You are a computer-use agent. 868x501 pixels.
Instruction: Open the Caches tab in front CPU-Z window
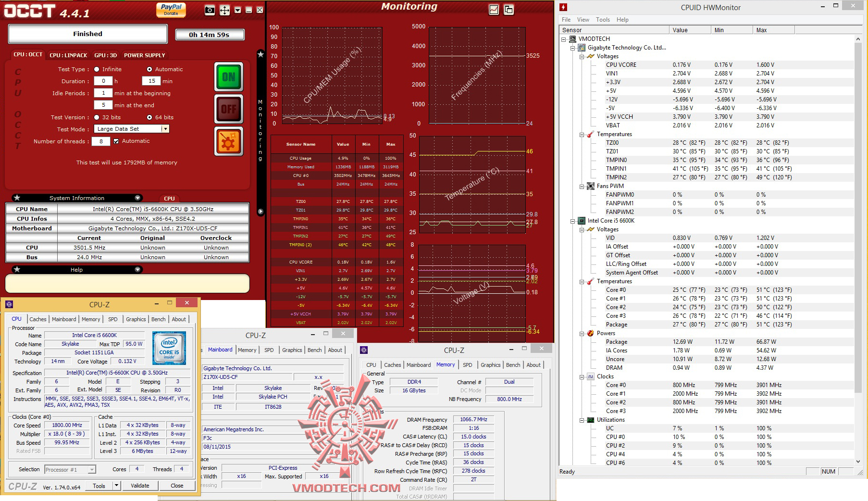38,319
